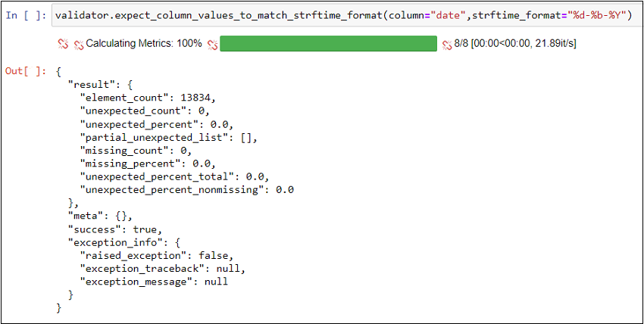Click the "meta": {} line
The height and width of the screenshot is (324, 644).
(x=100, y=217)
